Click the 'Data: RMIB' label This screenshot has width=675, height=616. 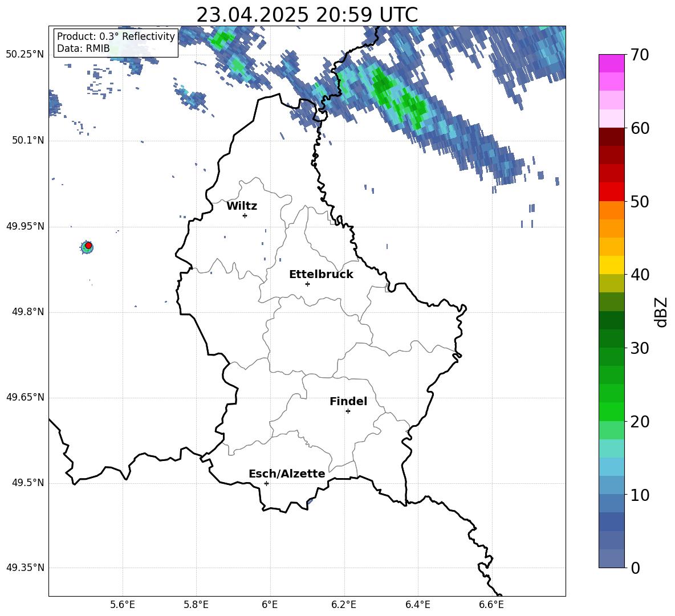pos(83,48)
